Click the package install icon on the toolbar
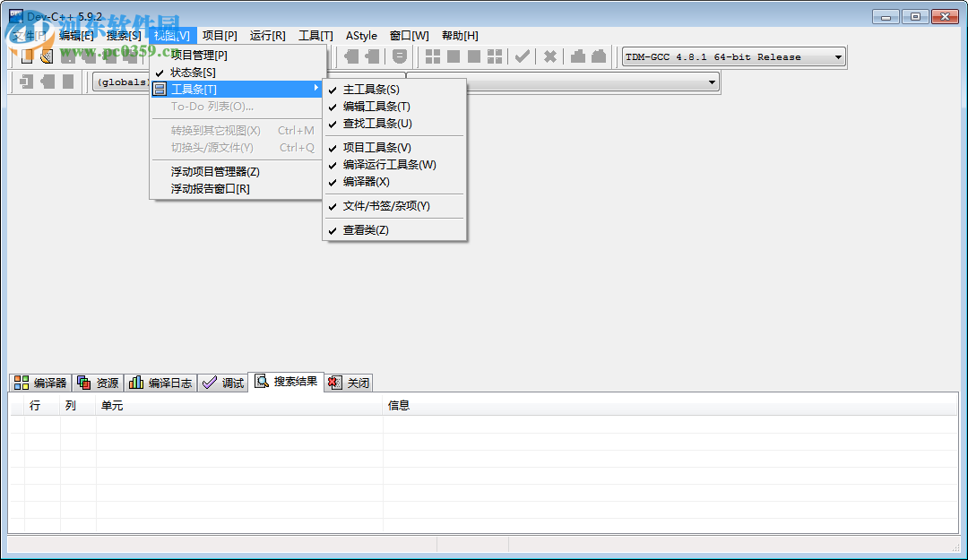 point(579,56)
